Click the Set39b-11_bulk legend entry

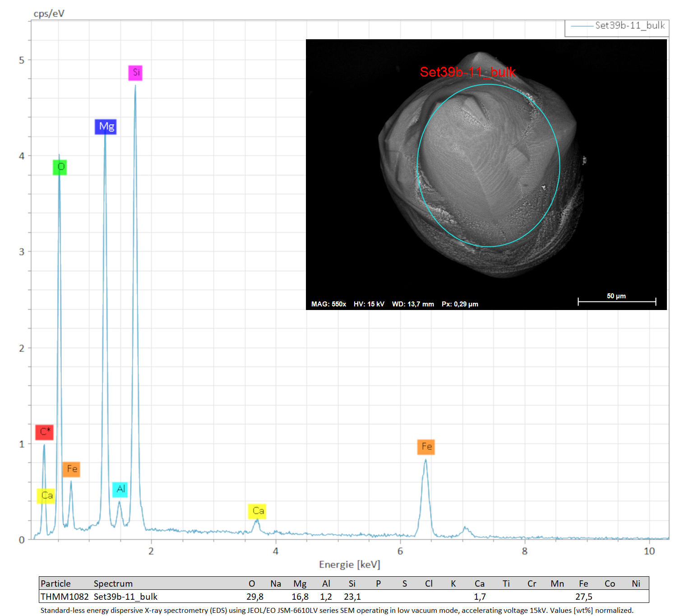click(617, 26)
